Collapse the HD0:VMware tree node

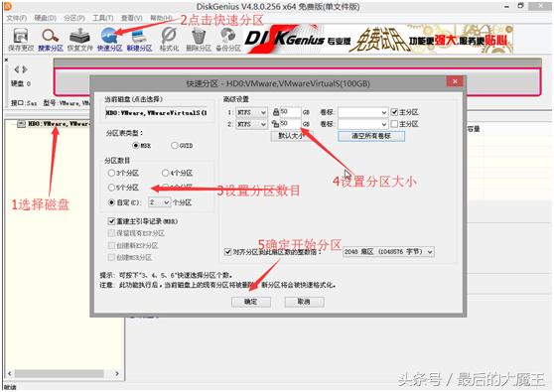coord(21,124)
